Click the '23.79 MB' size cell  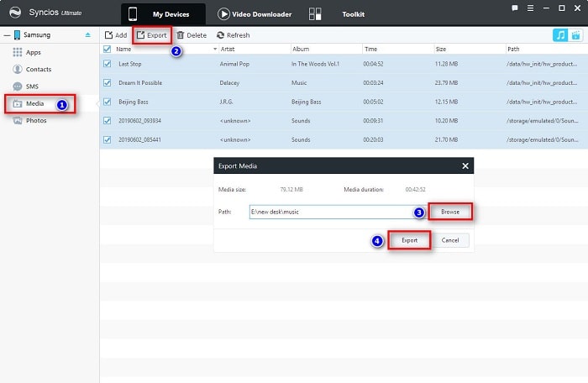(446, 83)
